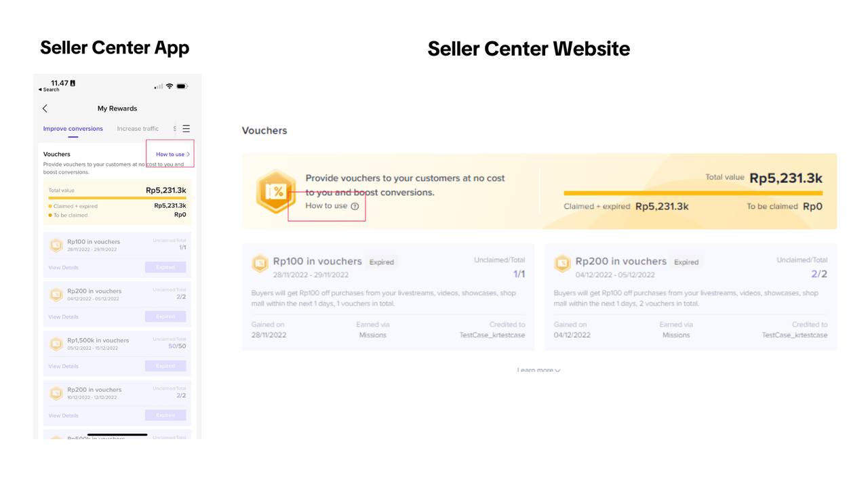Tap the Rp200 voucher icon dated 04/12/2022
Screen dimensions: 868x488
coord(56,294)
